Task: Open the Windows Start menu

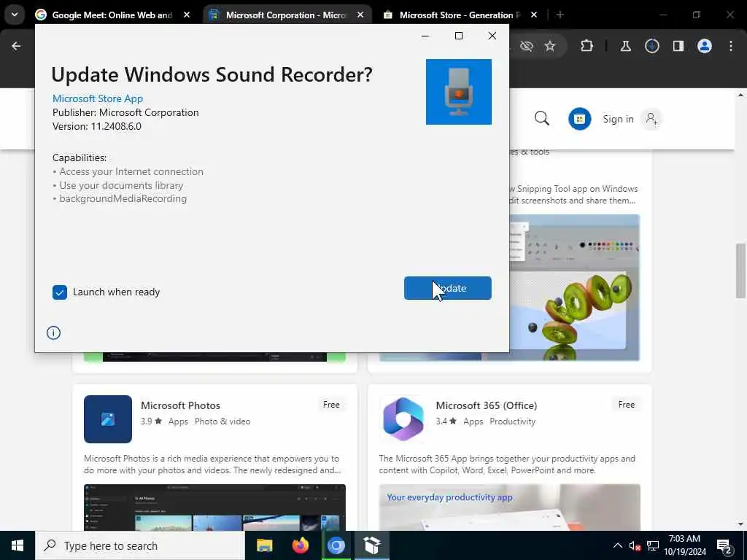Action: coord(18,545)
